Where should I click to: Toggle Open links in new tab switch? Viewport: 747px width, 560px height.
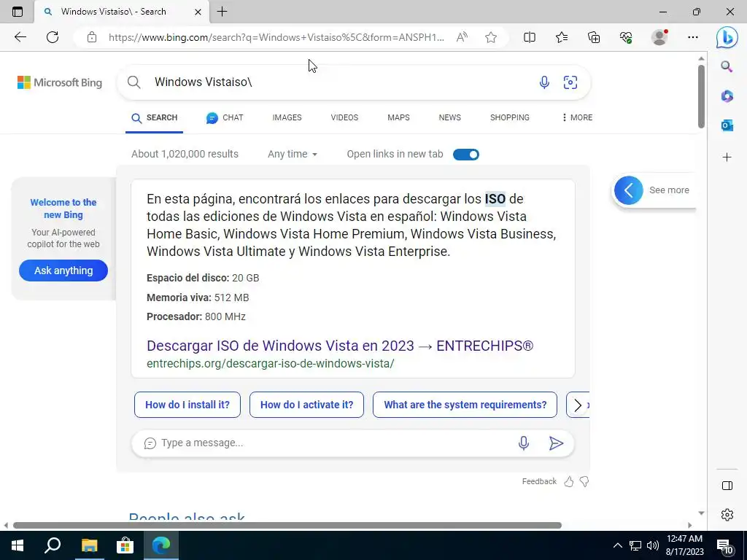tap(466, 155)
